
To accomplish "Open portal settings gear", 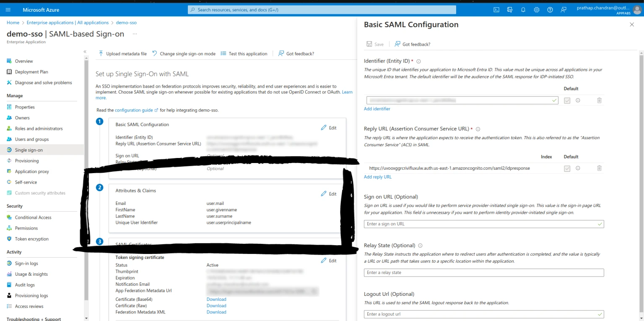I will coord(537,10).
